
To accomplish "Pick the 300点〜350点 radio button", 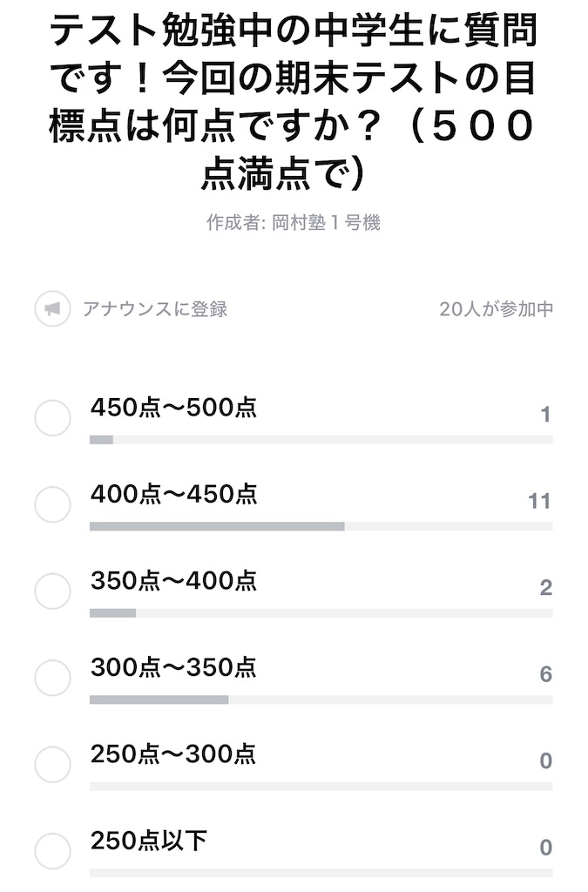I will [x=52, y=678].
